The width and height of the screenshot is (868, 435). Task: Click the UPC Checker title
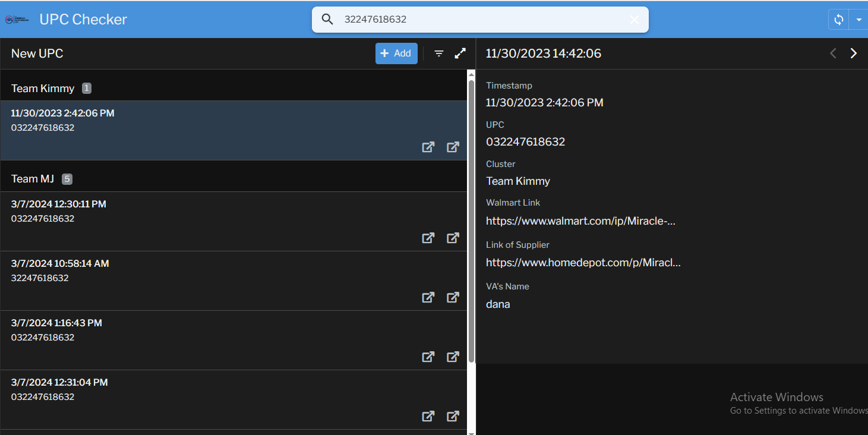[x=83, y=20]
